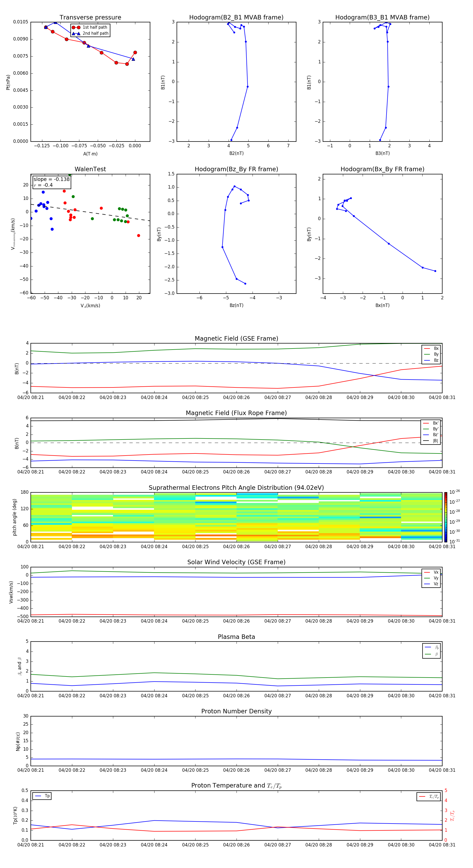Click the "B3(nT)" x-axis label

(382, 153)
